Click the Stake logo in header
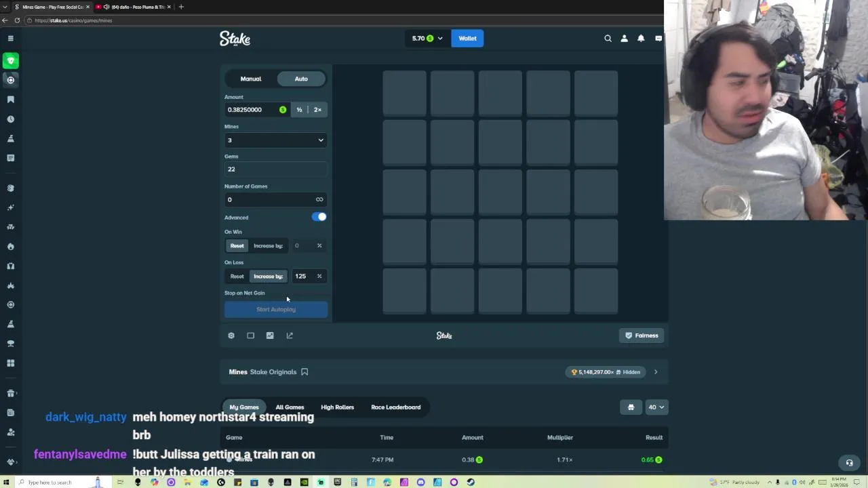The image size is (868, 488). coord(235,39)
